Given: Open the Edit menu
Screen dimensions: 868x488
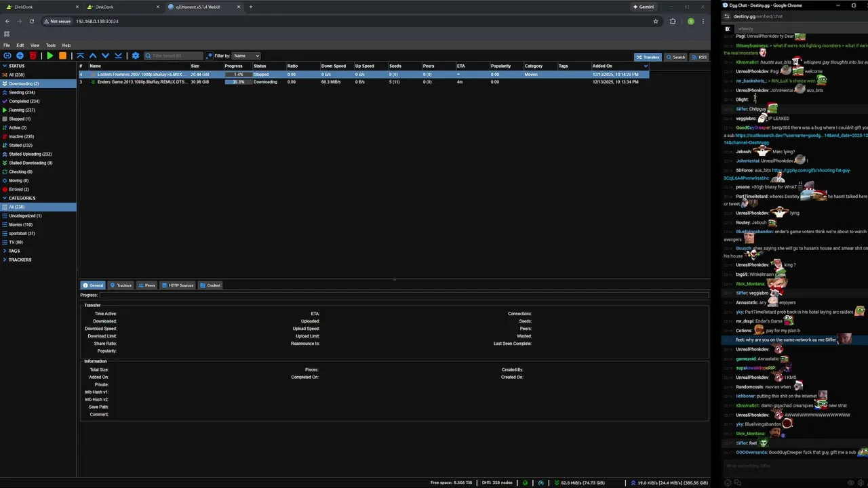Looking at the screenshot, I should pos(20,45).
